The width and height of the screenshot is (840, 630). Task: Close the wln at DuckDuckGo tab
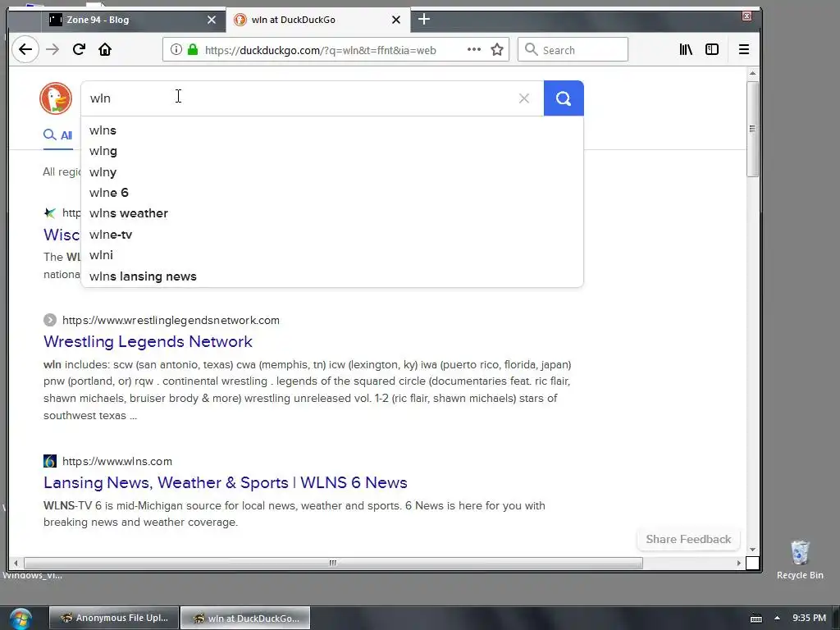[396, 20]
